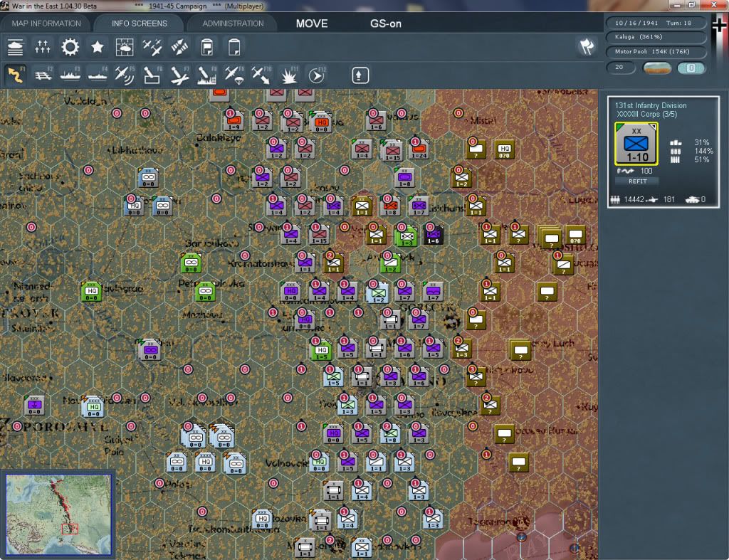This screenshot has height=560, width=729.
Task: Open the ADMINISTRATION tab
Action: tap(233, 23)
